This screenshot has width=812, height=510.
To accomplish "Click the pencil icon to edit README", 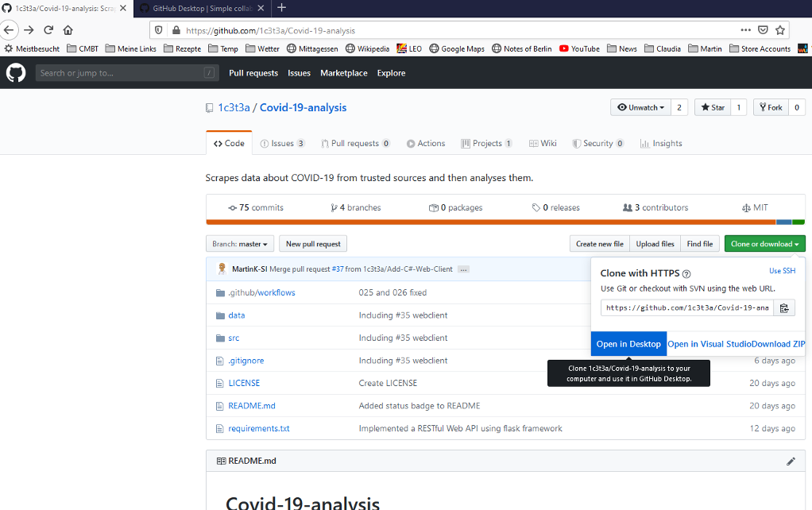I will coord(791,461).
